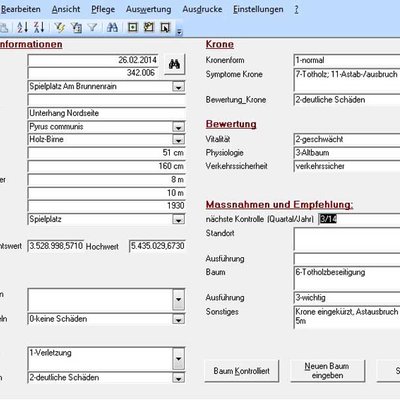400x400 pixels.
Task: Open the Pyrus communis species dropdown
Action: (178, 127)
